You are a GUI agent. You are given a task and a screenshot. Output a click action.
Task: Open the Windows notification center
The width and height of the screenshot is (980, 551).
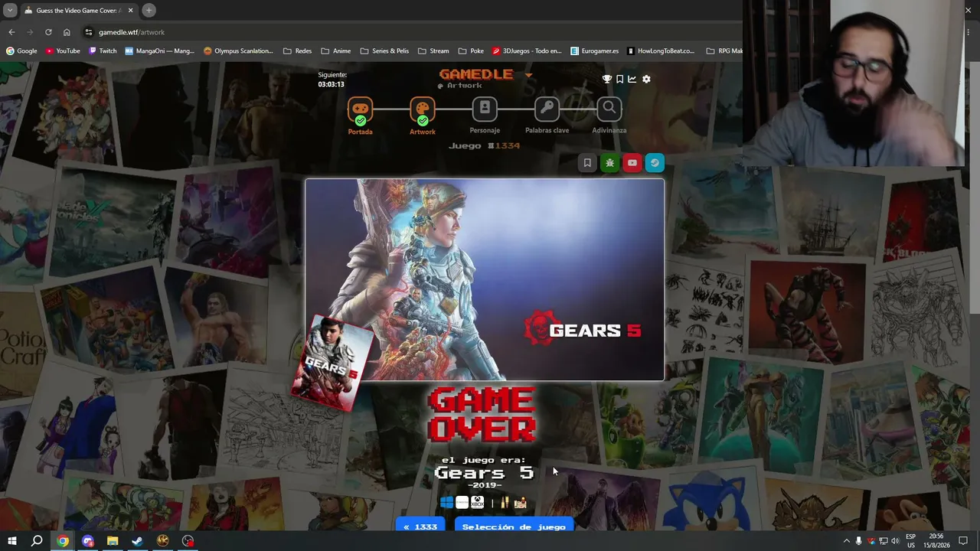point(963,541)
